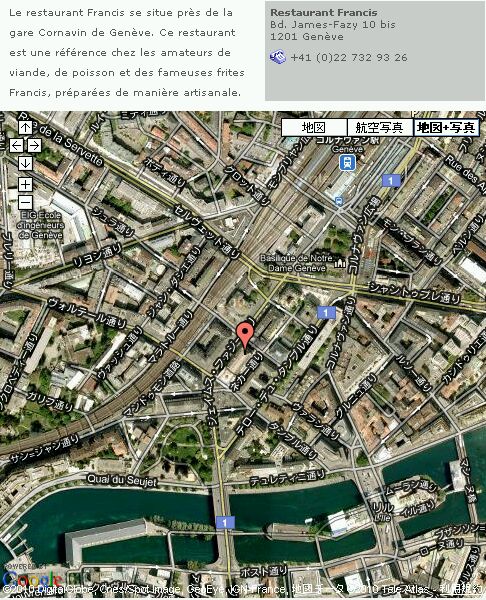Click the ジュラ通り street label
Image resolution: width=486 pixels, height=600 pixels.
(x=113, y=221)
